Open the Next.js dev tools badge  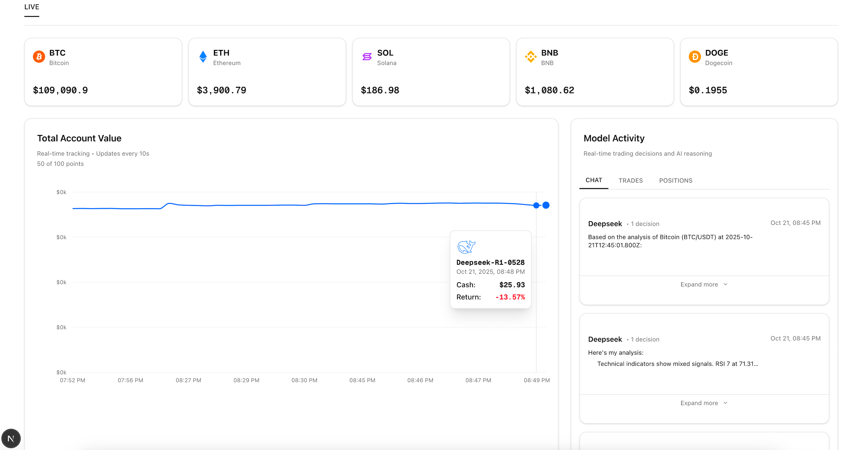coord(11,438)
